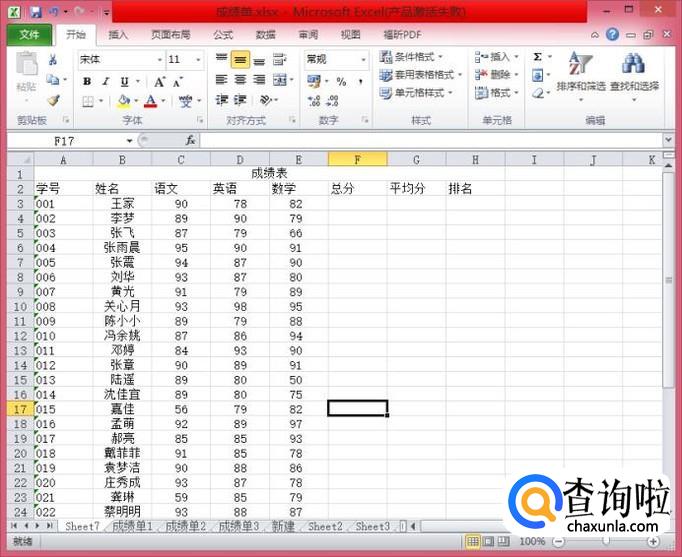Set top vertical alignment
The image size is (682, 557).
[221, 59]
